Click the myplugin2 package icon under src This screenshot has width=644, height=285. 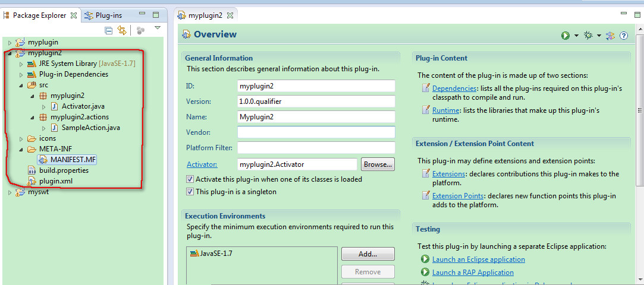click(x=43, y=96)
